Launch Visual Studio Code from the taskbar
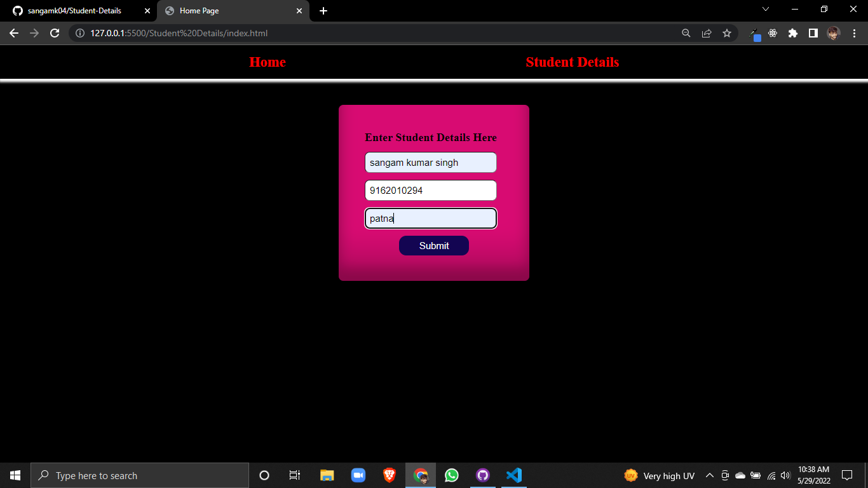The height and width of the screenshot is (488, 868). (514, 475)
